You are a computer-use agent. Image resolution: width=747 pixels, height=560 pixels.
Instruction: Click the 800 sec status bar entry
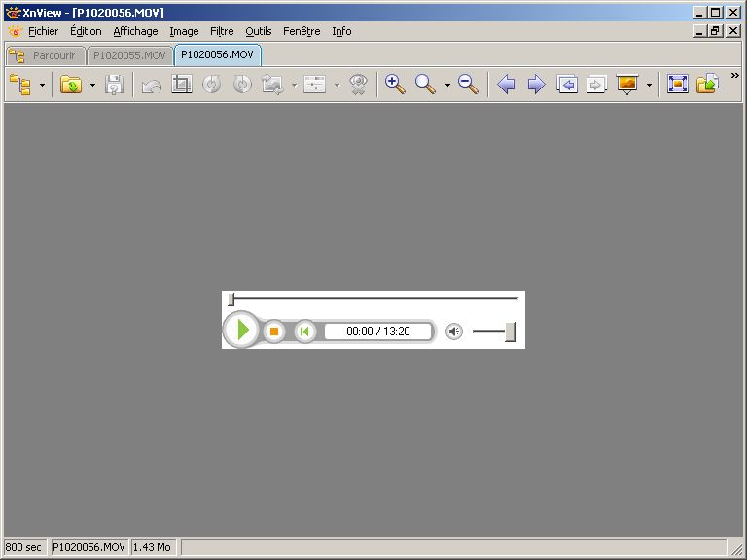tap(23, 547)
